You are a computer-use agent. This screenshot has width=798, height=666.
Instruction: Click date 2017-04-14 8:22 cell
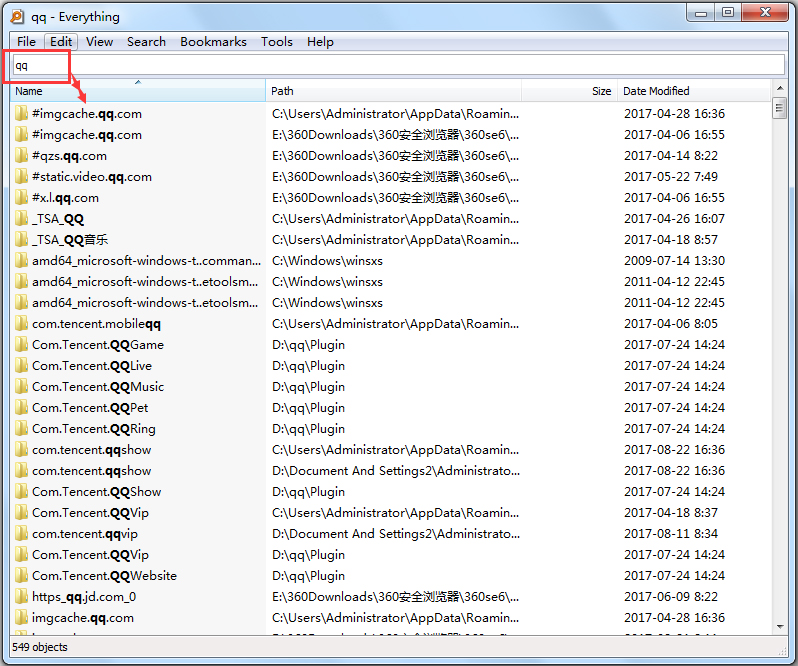(671, 156)
